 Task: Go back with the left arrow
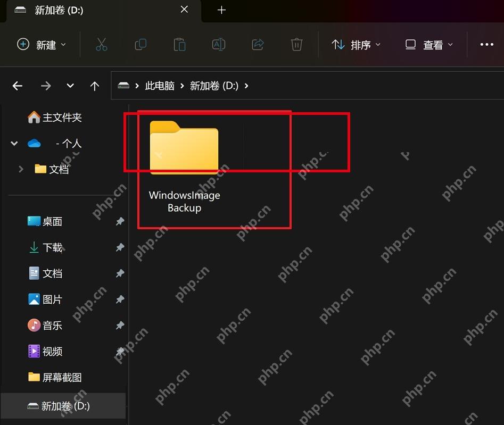(x=18, y=86)
